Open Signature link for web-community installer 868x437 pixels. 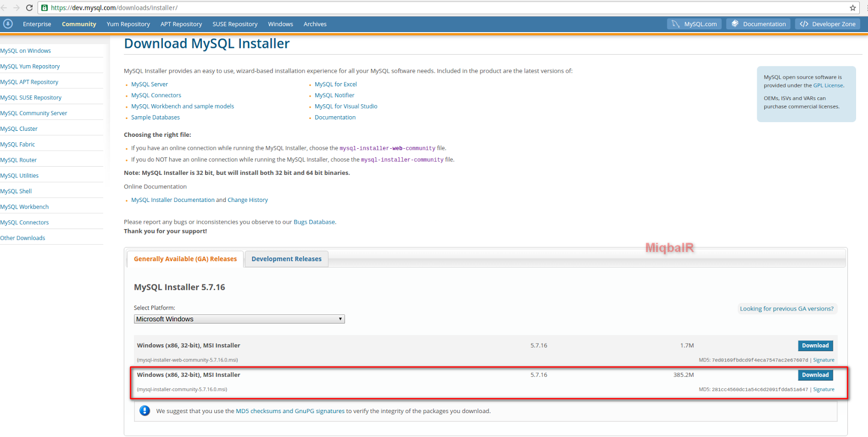(824, 360)
